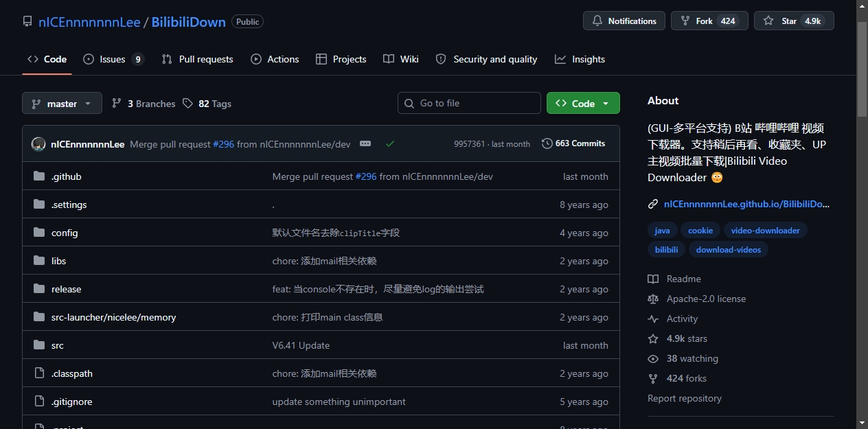This screenshot has width=868, height=429.
Task: Click the repository icon beside the owner name
Action: (27, 21)
